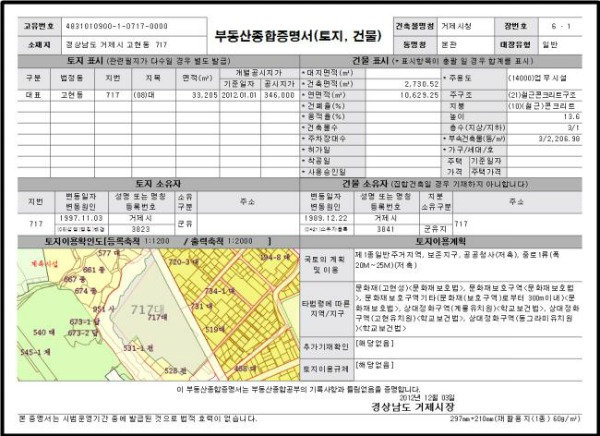Click the land owner registration number '3823'
This screenshot has width=600, height=436.
point(141,229)
